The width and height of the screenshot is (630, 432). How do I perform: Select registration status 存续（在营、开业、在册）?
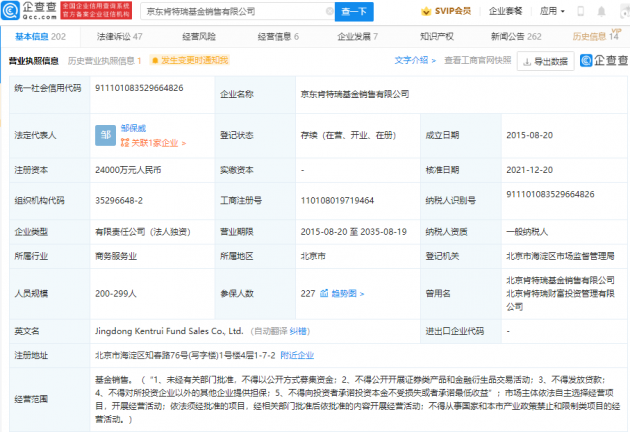click(348, 135)
